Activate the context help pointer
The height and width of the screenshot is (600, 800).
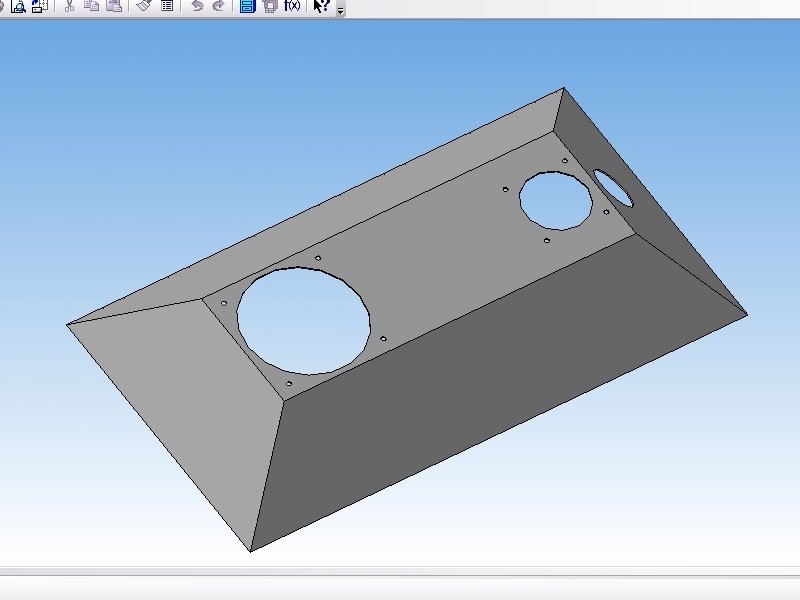(x=321, y=6)
